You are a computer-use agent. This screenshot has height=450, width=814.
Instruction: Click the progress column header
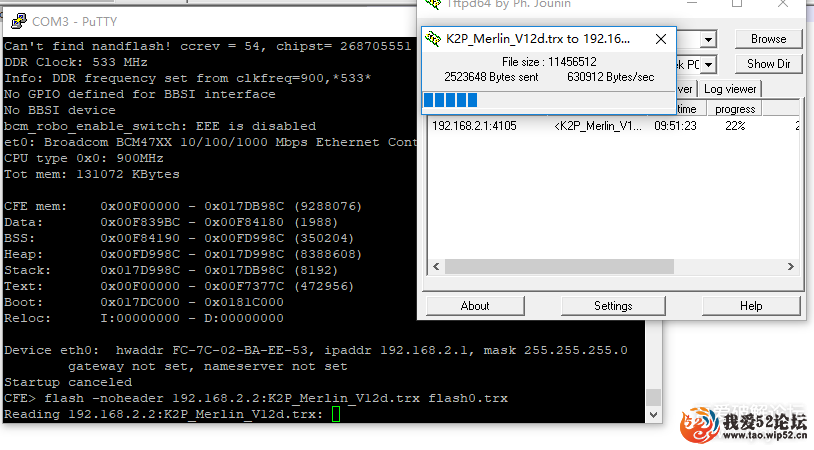click(735, 109)
